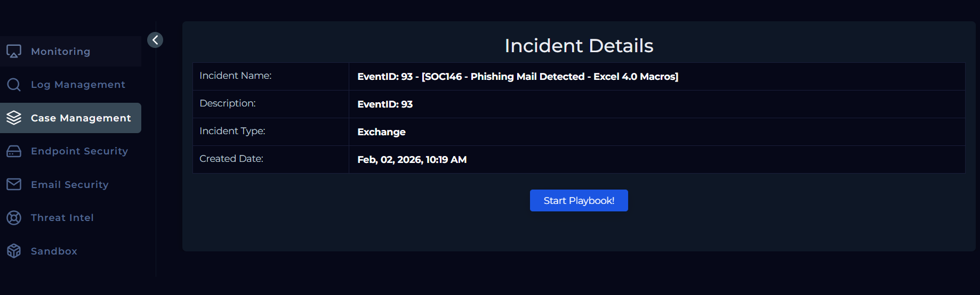980x295 pixels.
Task: Open the Monitoring menu item
Action: 61,52
